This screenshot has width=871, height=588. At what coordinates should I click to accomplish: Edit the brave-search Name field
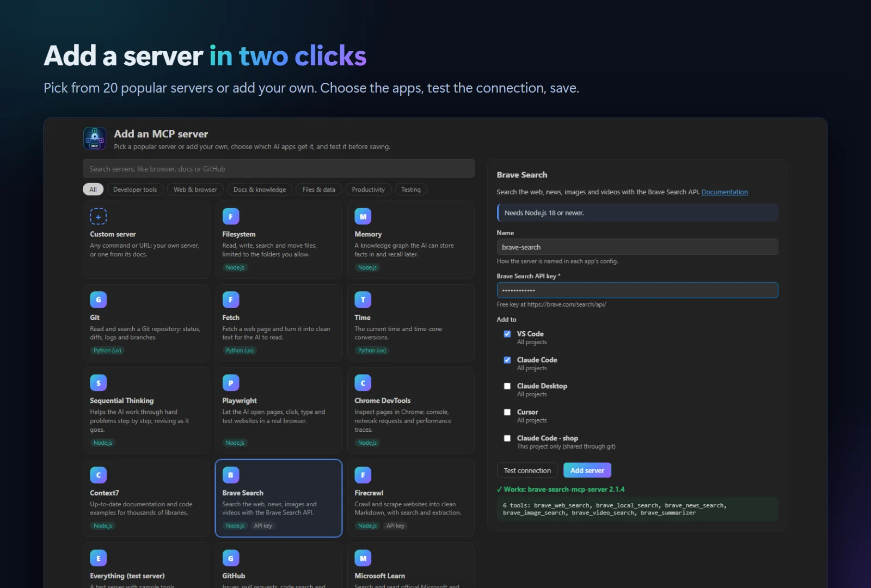(x=637, y=247)
